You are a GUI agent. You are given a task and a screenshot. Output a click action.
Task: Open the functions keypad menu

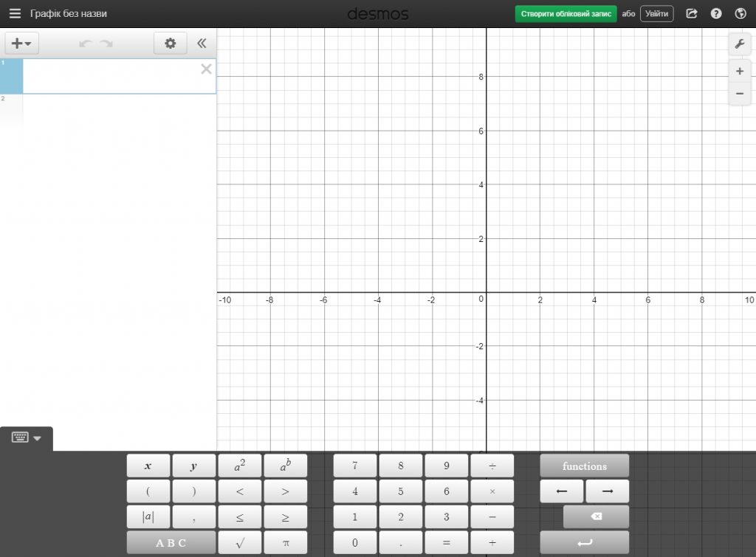[584, 466]
